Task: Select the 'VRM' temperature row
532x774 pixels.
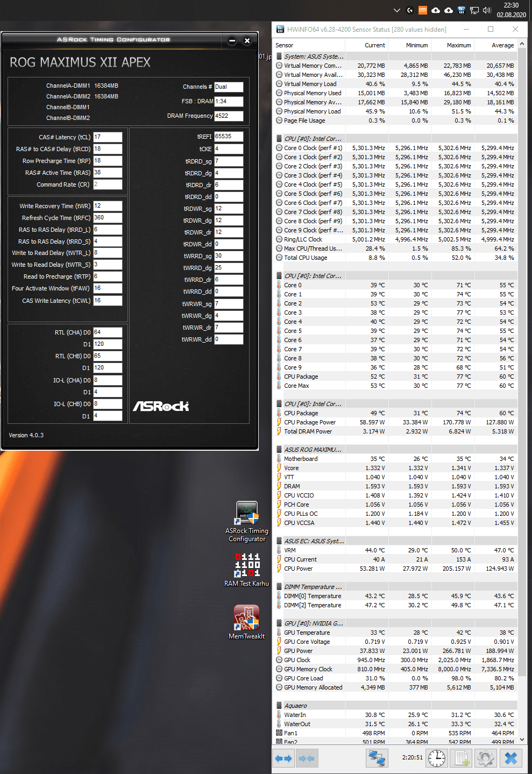Action: click(x=395, y=550)
